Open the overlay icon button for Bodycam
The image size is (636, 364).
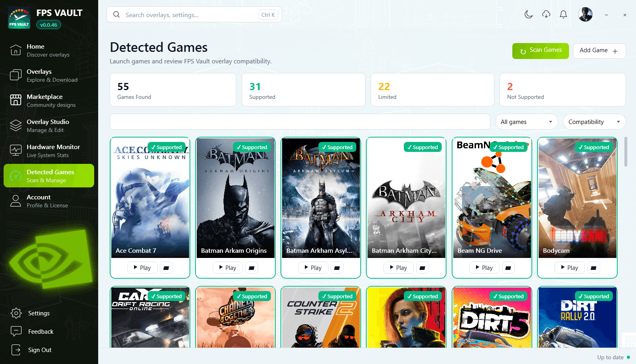pyautogui.click(x=593, y=268)
